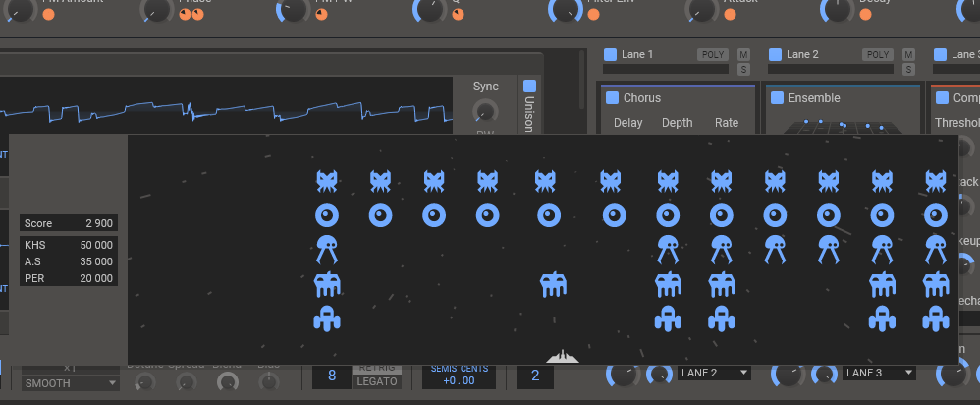Disable the Ensemble effect checkbox
This screenshot has width=980, height=405.
777,97
